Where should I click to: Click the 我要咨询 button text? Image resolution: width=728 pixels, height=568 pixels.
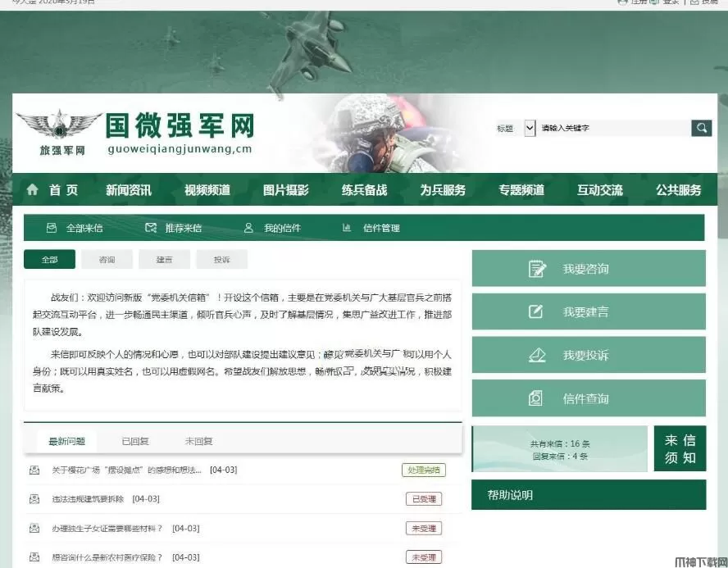tap(585, 269)
